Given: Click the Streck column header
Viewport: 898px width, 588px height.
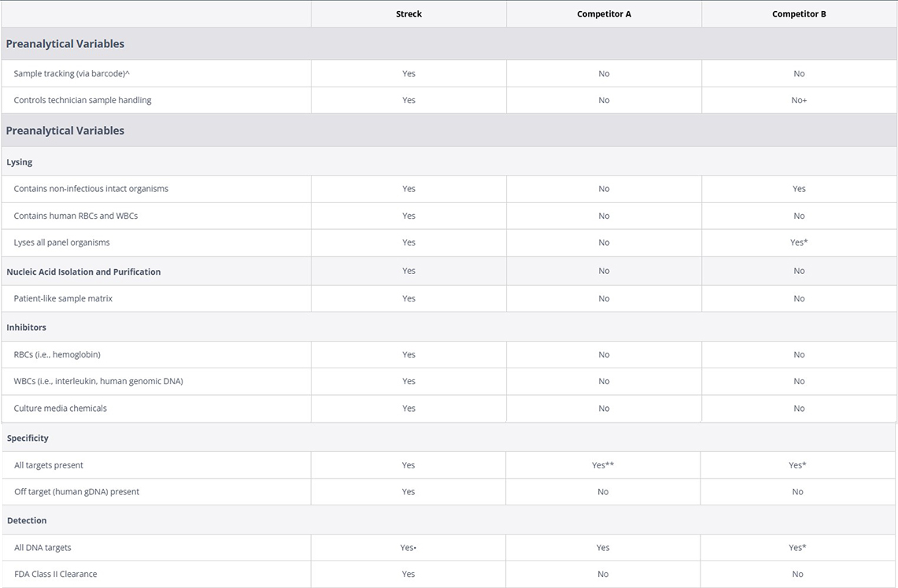Looking at the screenshot, I should pyautogui.click(x=408, y=14).
